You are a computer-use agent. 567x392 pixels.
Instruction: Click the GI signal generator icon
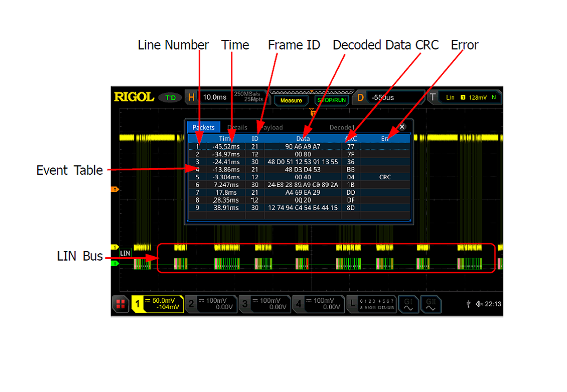click(408, 304)
